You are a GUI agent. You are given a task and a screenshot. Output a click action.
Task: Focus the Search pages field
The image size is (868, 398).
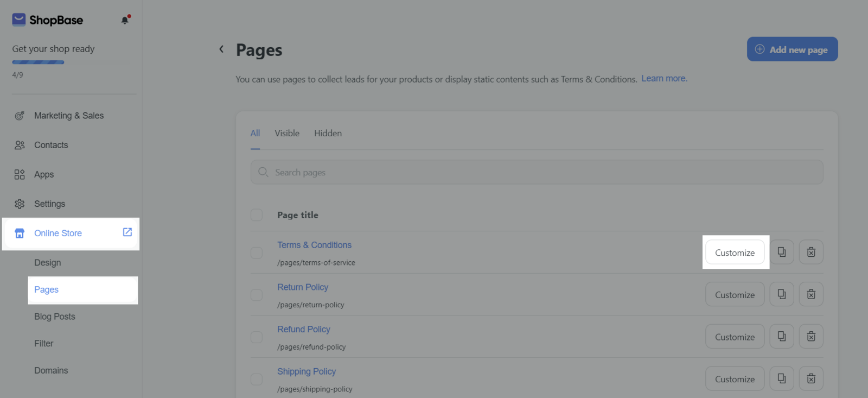click(537, 172)
